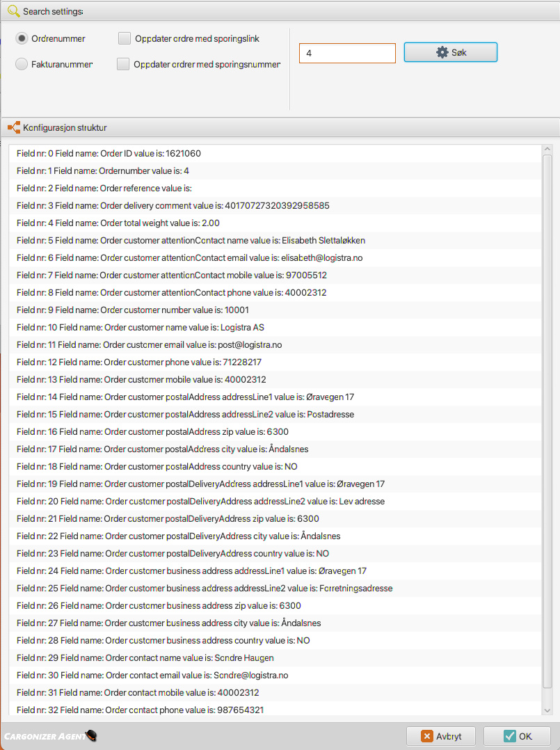Viewport: 560px width, 750px height.
Task: Select row 'Field nr: 21' postalDeliveryAddress zip
Action: [275, 518]
